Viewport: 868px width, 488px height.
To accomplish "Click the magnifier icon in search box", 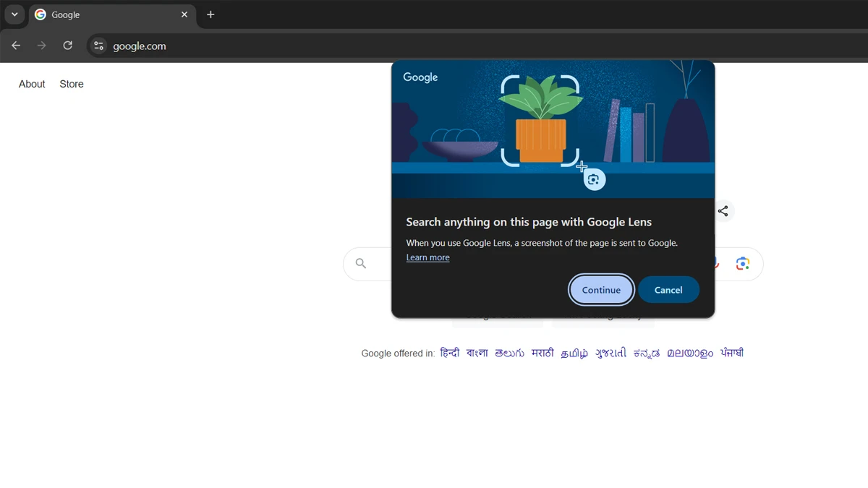I will click(361, 264).
